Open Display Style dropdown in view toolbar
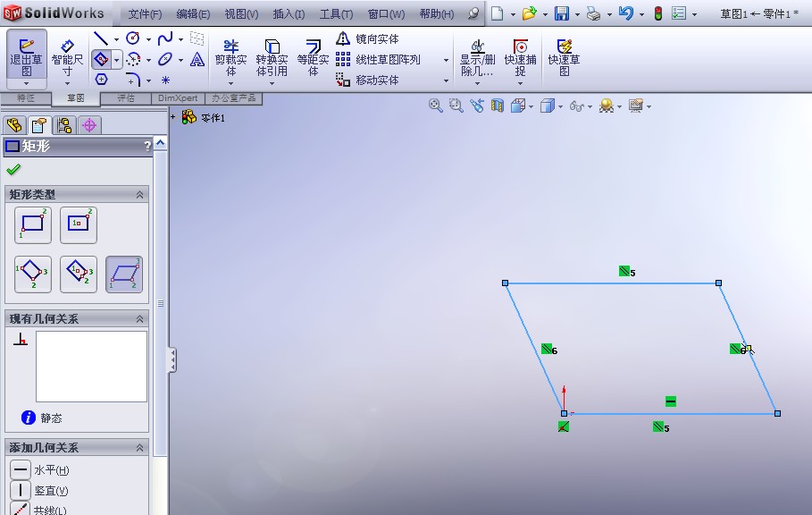812x515 pixels. (x=561, y=107)
